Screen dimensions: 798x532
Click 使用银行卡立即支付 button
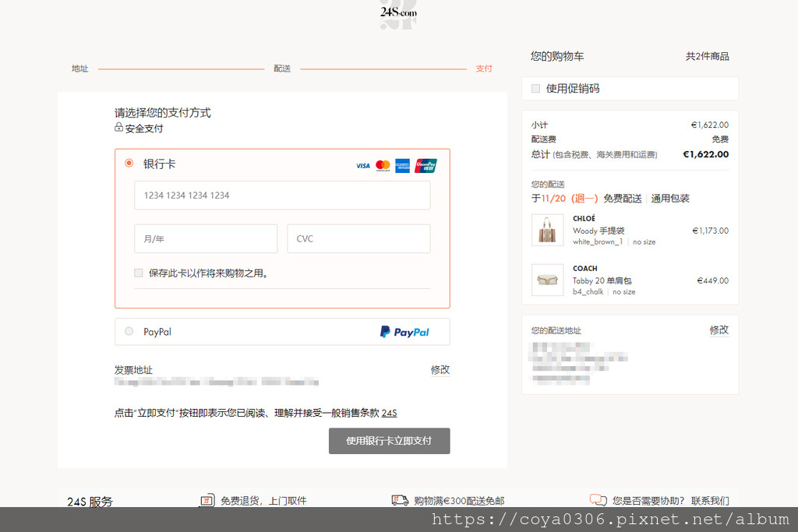coord(390,441)
